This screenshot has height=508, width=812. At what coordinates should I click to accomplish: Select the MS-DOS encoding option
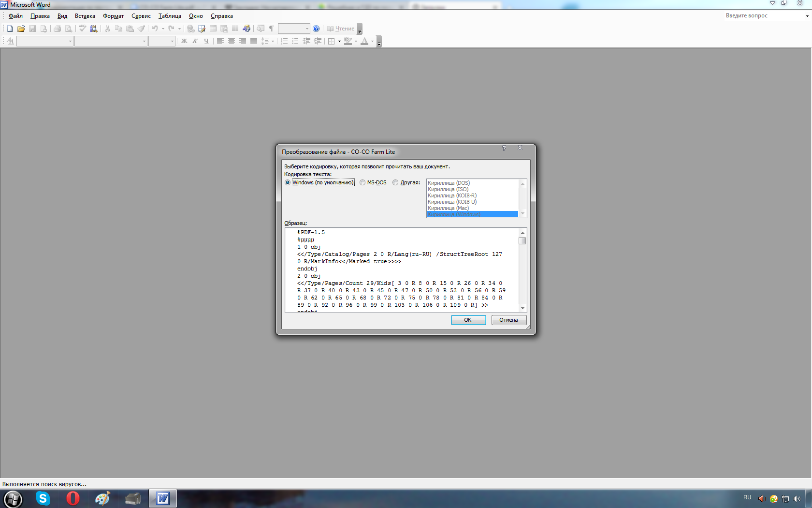[x=362, y=182]
